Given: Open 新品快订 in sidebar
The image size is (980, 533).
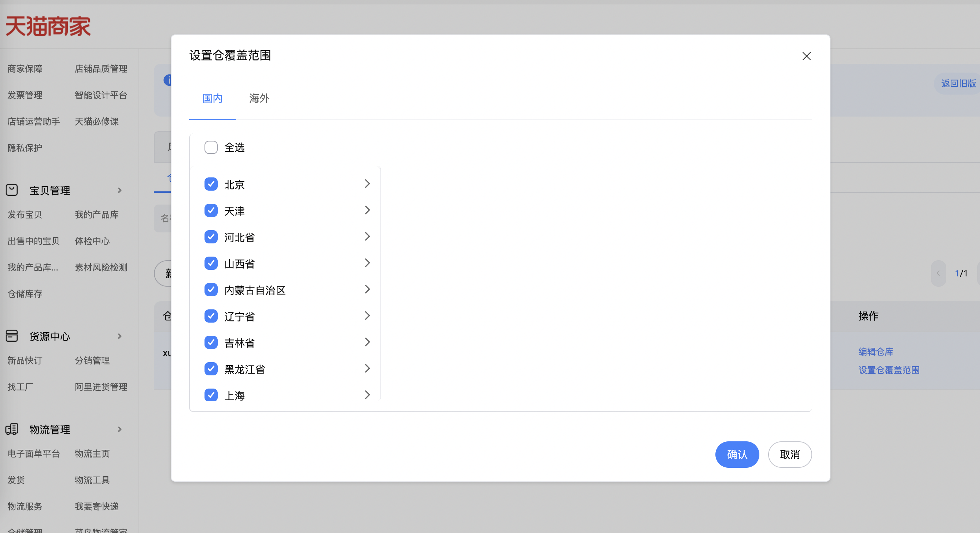Looking at the screenshot, I should (x=25, y=360).
